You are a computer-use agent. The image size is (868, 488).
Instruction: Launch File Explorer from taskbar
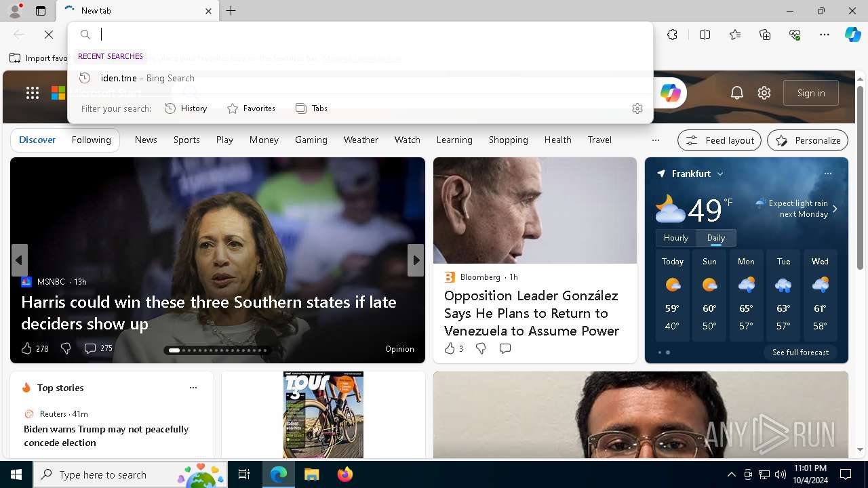311,474
